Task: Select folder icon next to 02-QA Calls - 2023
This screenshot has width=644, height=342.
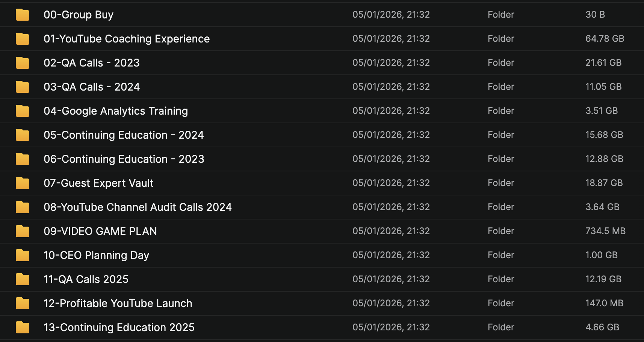Action: point(23,63)
